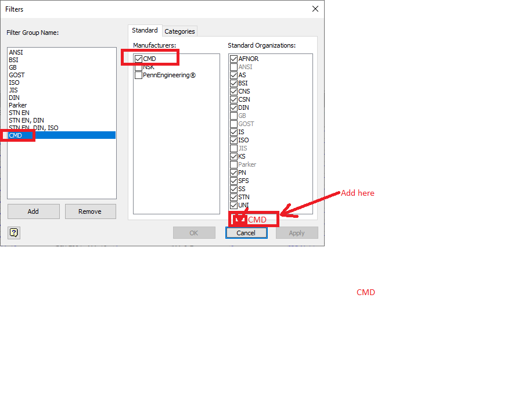Click the Cancel button

point(246,232)
